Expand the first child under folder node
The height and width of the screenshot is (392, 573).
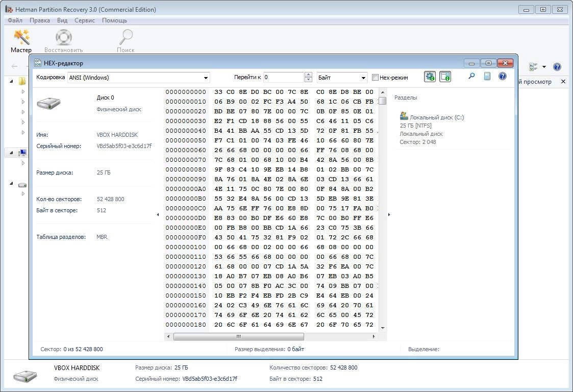23,92
